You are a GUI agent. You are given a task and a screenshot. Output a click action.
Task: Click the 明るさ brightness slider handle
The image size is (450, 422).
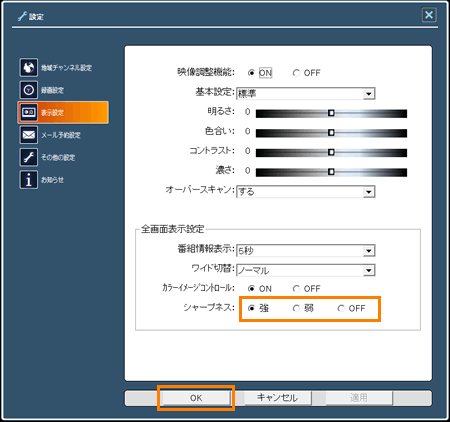(x=331, y=113)
